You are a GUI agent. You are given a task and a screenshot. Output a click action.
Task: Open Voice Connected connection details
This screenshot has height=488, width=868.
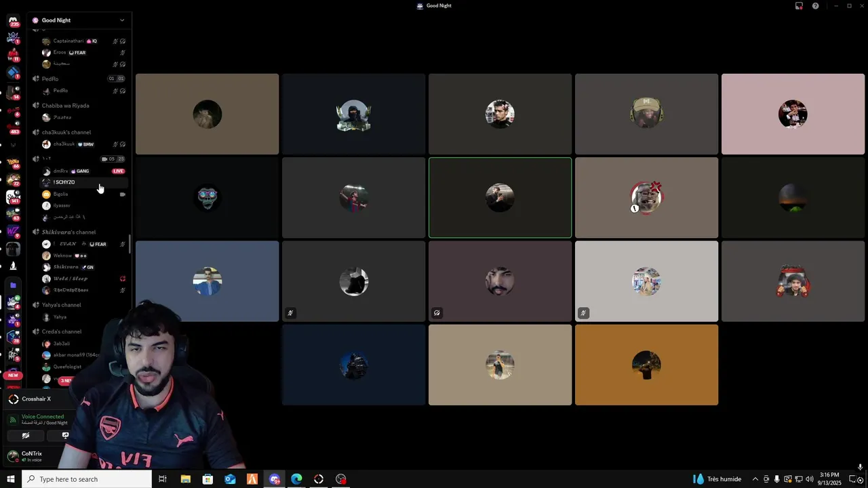pyautogui.click(x=43, y=417)
